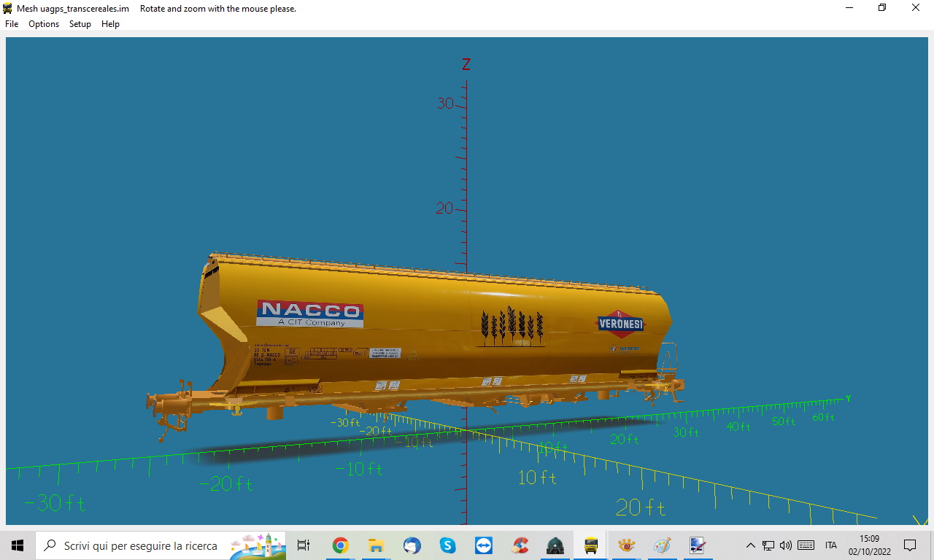Open the Help menu
The image size is (934, 560).
[110, 24]
